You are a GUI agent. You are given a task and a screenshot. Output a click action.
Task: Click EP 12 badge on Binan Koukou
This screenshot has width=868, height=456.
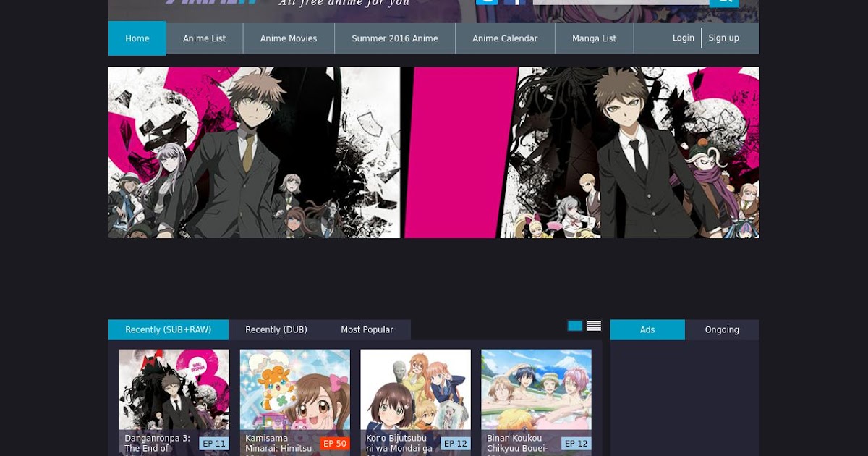point(576,444)
